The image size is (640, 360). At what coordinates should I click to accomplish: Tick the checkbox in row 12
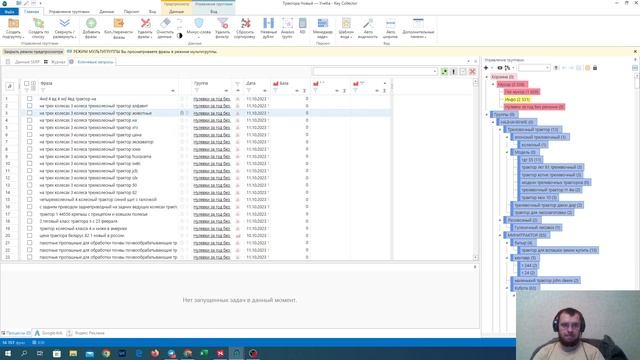[x=29, y=178]
